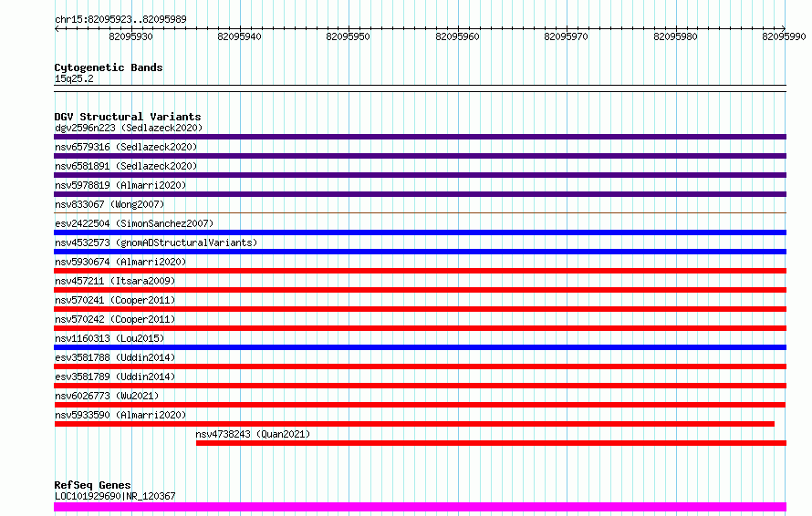Click the shorter red bar under nsv5933590
This screenshot has height=516, width=812.
coord(414,424)
